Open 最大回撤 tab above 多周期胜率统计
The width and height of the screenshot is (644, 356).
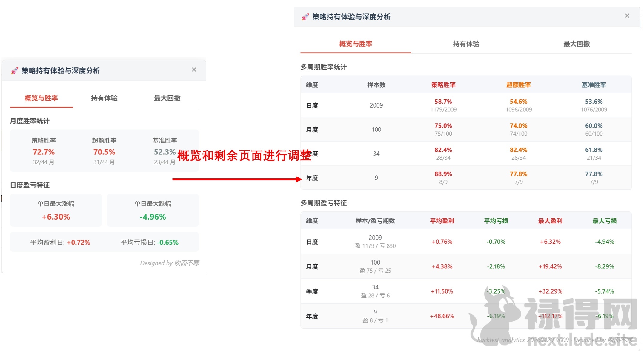coord(577,44)
